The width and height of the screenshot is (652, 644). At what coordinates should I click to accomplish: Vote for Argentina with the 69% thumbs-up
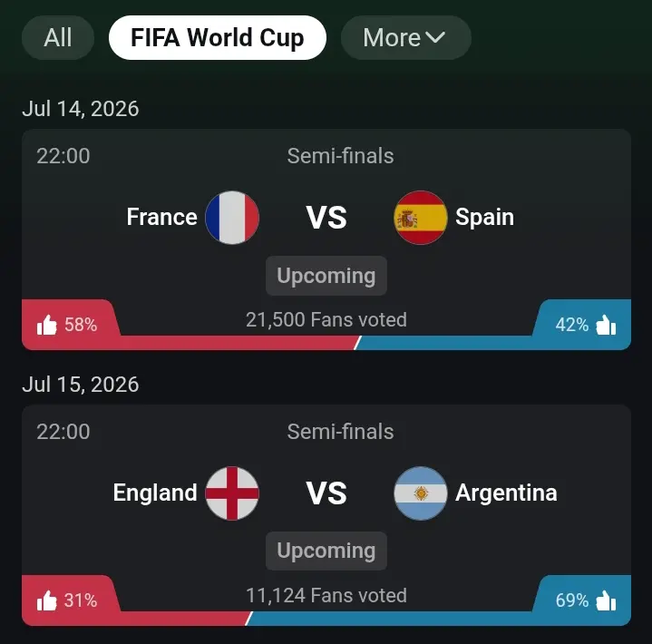[x=586, y=600]
